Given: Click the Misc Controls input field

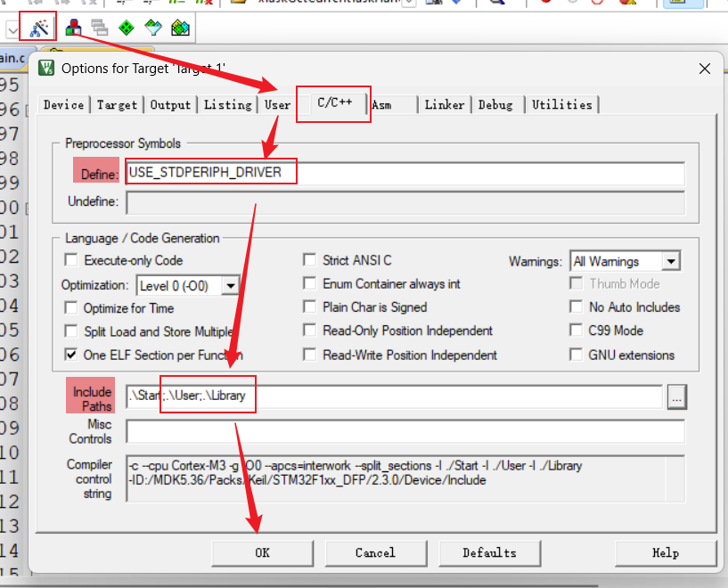Looking at the screenshot, I should point(405,431).
